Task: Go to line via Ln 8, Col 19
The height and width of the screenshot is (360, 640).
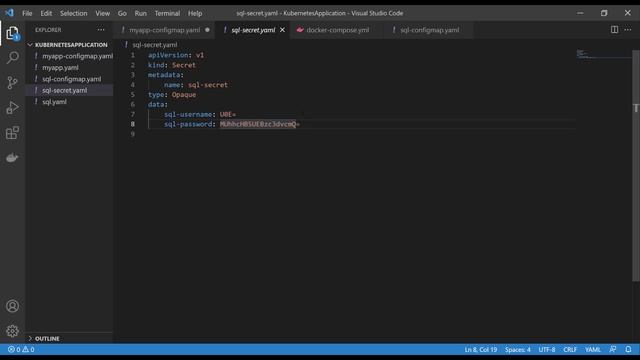Action: click(480, 349)
